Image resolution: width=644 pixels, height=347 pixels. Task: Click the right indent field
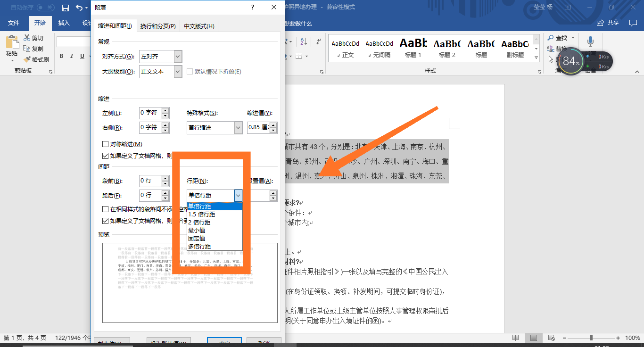click(150, 128)
